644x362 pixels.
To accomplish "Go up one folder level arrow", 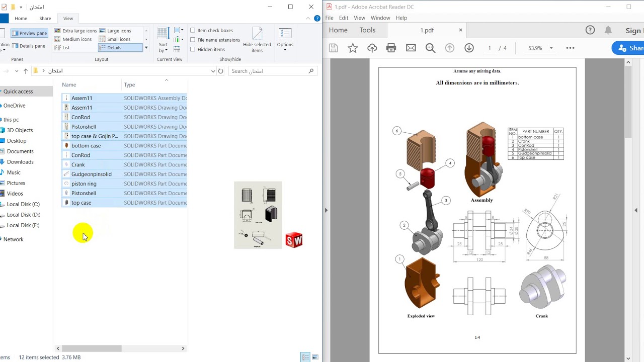I will 26,71.
